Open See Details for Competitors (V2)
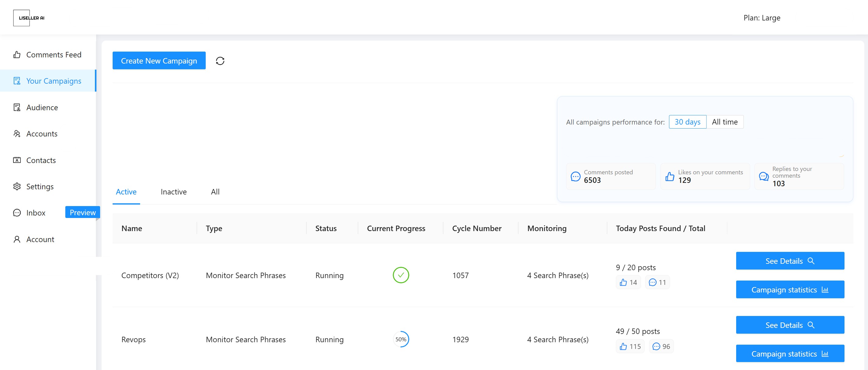The height and width of the screenshot is (370, 868). [x=790, y=261]
